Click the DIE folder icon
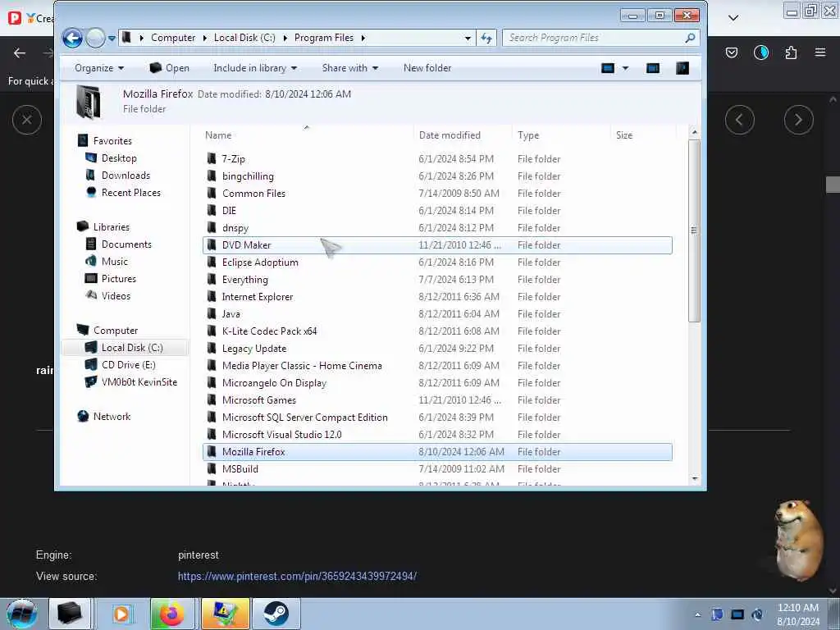840x630 pixels. pos(212,211)
